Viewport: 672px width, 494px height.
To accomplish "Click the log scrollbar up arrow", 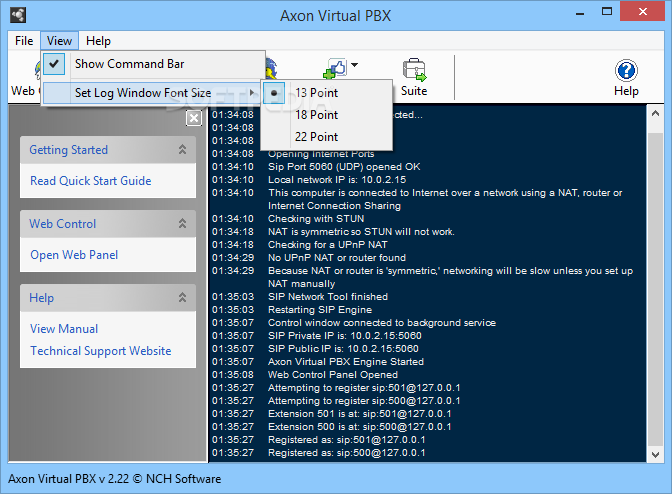I will (x=655, y=114).
